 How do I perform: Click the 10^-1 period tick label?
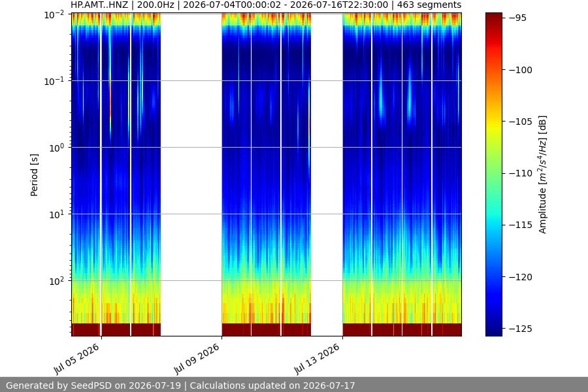54,82
